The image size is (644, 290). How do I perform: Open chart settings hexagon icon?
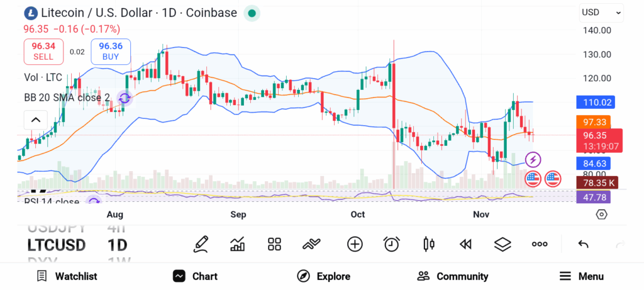(601, 215)
